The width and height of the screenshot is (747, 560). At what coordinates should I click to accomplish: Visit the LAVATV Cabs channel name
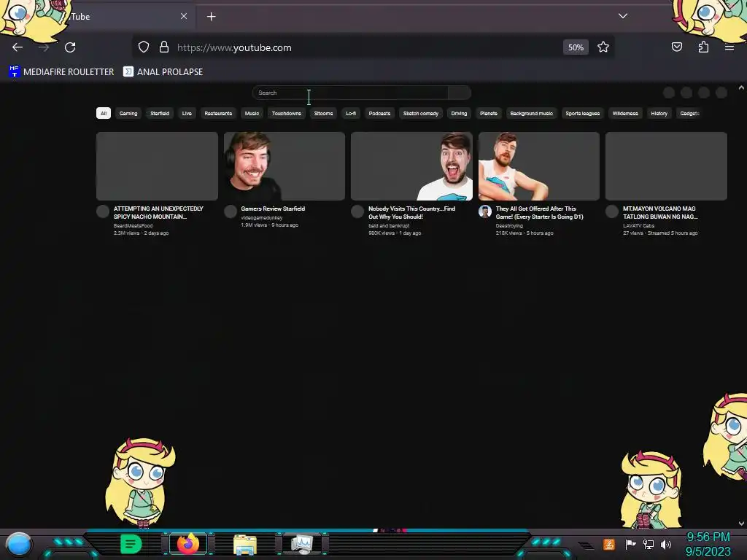pos(638,226)
